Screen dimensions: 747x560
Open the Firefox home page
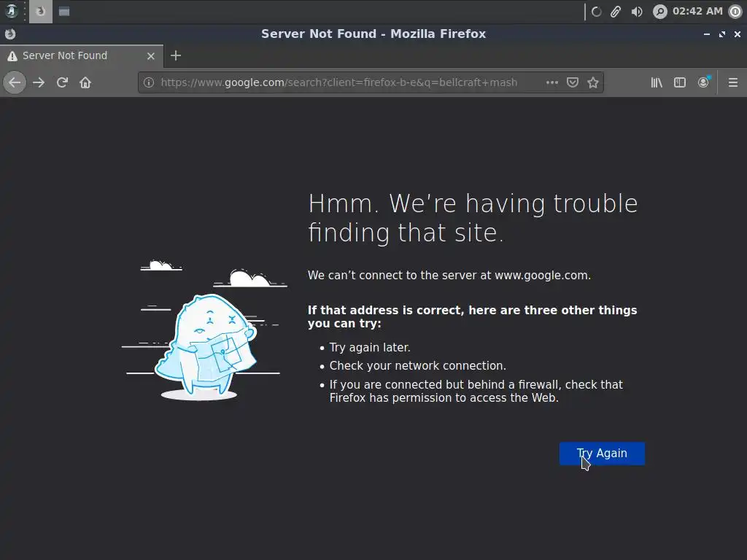pos(85,82)
